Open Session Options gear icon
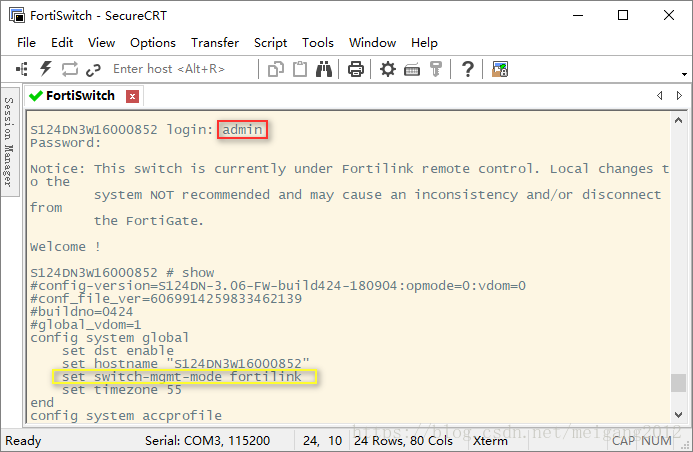Viewport: 693px width, 452px height. (x=388, y=69)
